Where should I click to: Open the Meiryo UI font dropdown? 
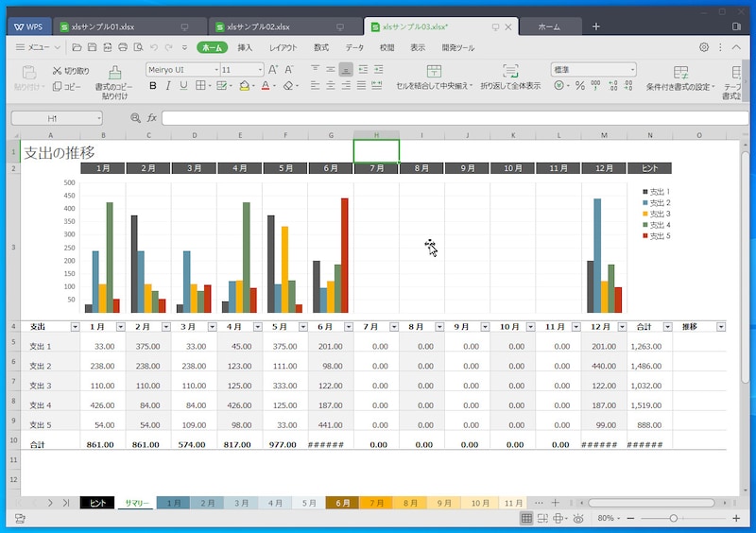click(181, 70)
